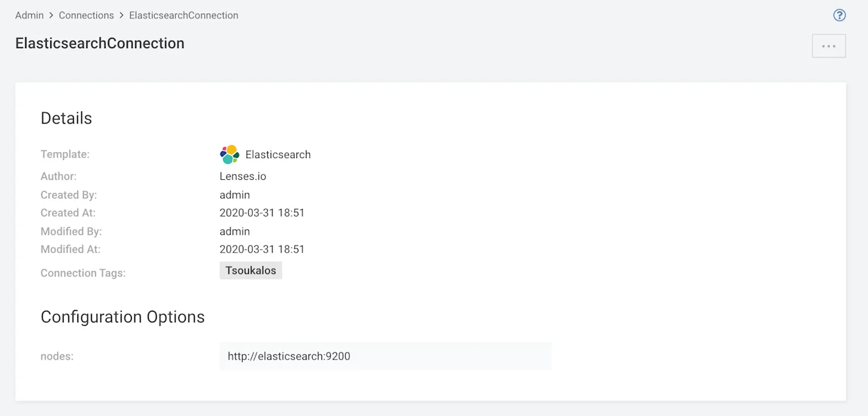Click the Details section heading
The image size is (868, 416).
click(66, 117)
